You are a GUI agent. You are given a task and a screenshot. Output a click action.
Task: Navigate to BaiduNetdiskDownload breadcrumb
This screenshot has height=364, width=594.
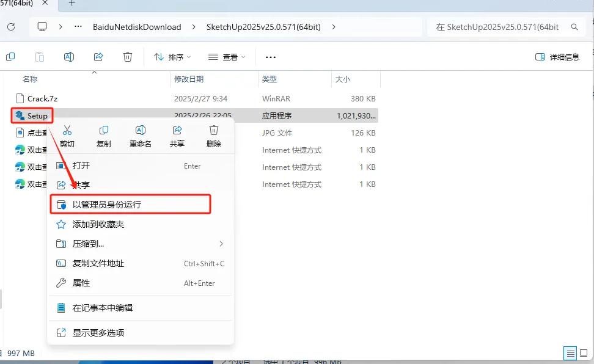pos(137,27)
